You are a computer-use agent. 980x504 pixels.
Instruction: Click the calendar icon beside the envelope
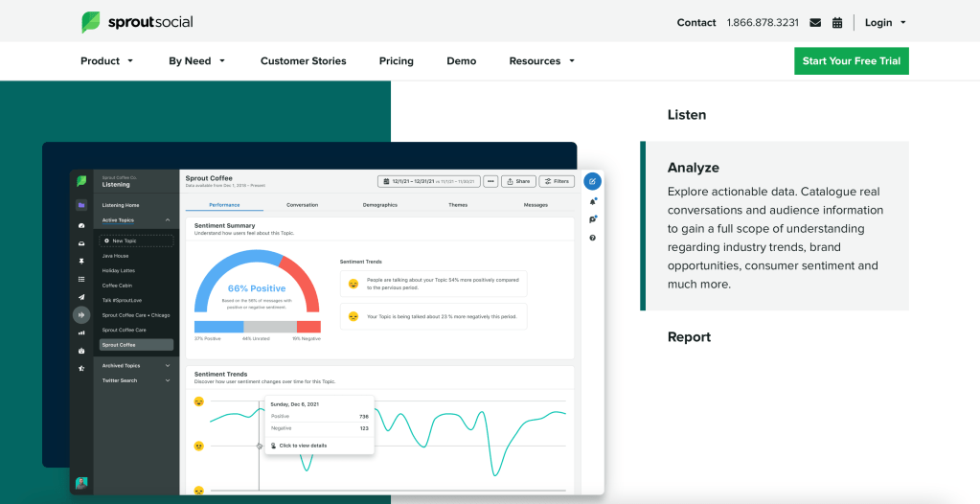pos(837,22)
